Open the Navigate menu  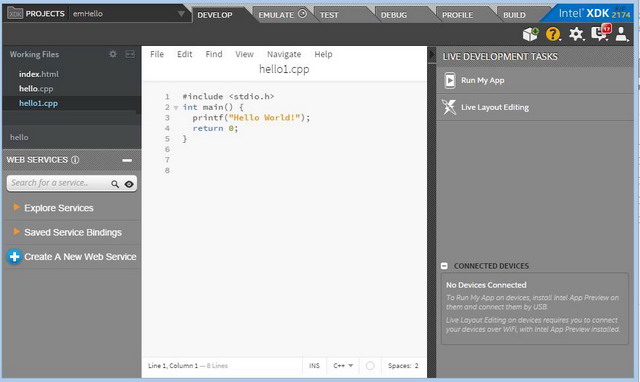point(284,54)
